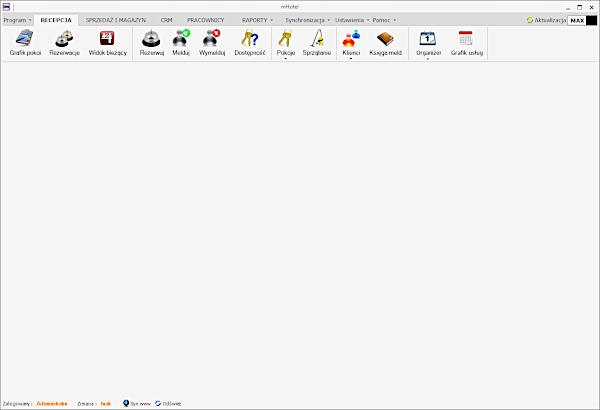The image size is (600, 410).
Task: Click Melduj to check in guest
Action: (x=181, y=42)
